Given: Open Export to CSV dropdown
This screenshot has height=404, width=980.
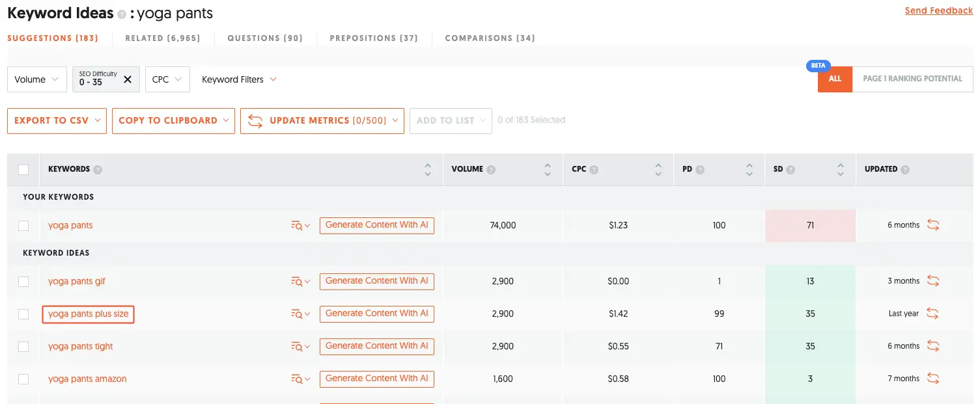Looking at the screenshot, I should 57,121.
